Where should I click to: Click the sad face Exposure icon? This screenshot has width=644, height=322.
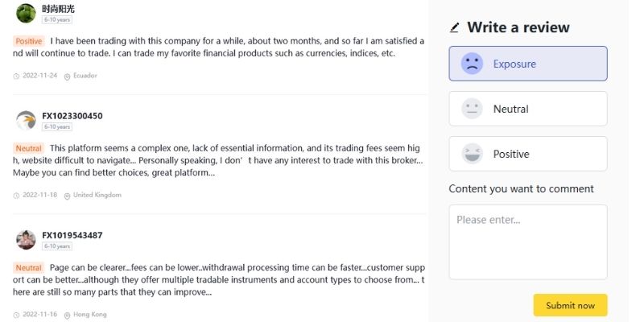tap(472, 64)
